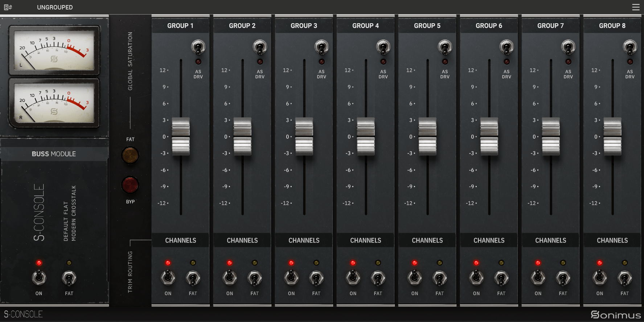Toggle the global saturation FAT button

[130, 155]
